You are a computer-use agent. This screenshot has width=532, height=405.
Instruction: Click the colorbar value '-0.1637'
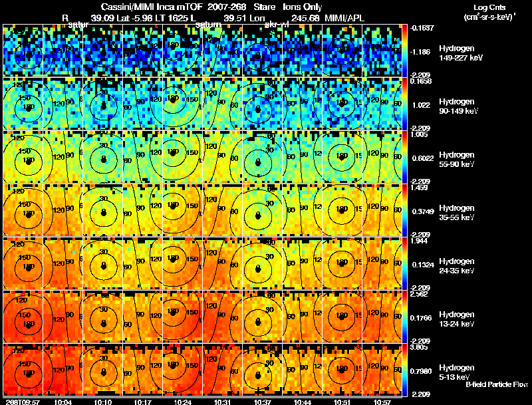[x=422, y=28]
